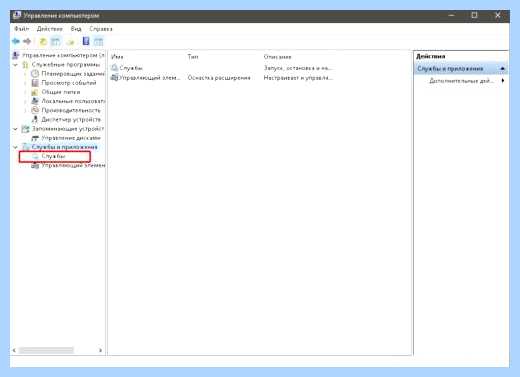Open the Справка menu

click(101, 29)
